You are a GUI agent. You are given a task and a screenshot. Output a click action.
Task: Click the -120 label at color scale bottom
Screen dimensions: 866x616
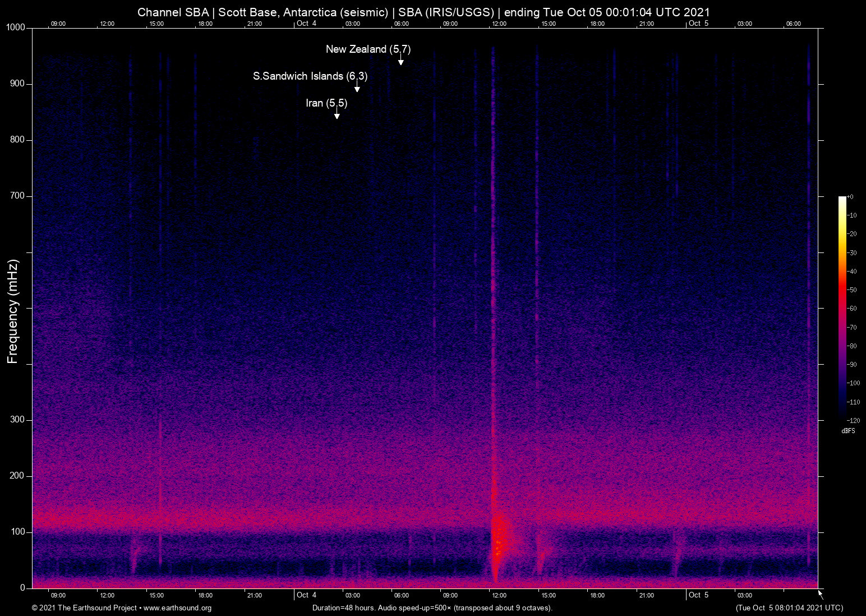(x=853, y=420)
